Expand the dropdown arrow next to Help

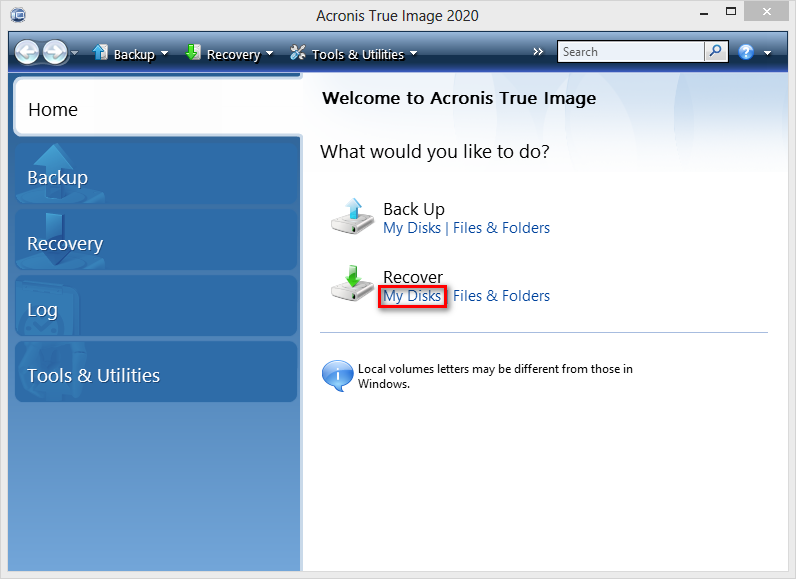point(767,53)
